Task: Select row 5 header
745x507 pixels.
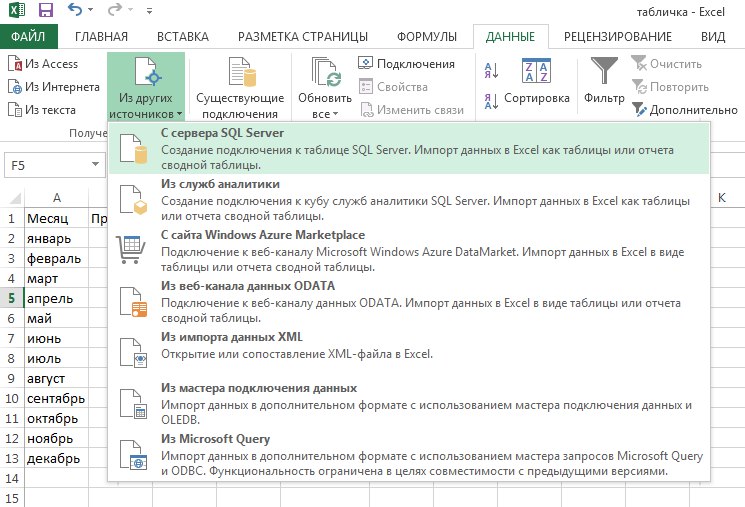Action: pos(12,298)
